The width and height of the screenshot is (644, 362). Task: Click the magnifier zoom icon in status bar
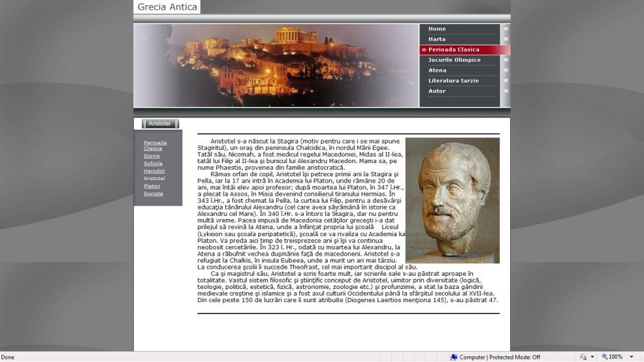tap(605, 357)
